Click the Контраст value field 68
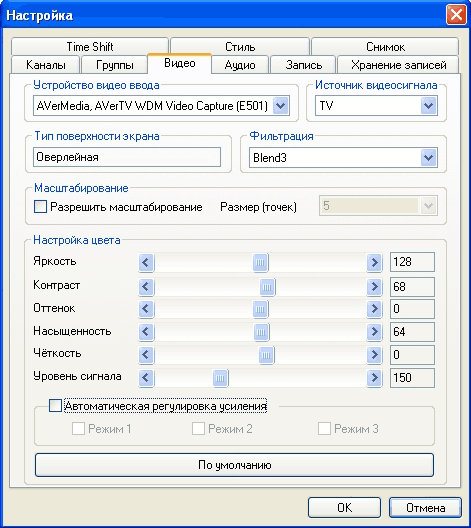 pos(412,287)
